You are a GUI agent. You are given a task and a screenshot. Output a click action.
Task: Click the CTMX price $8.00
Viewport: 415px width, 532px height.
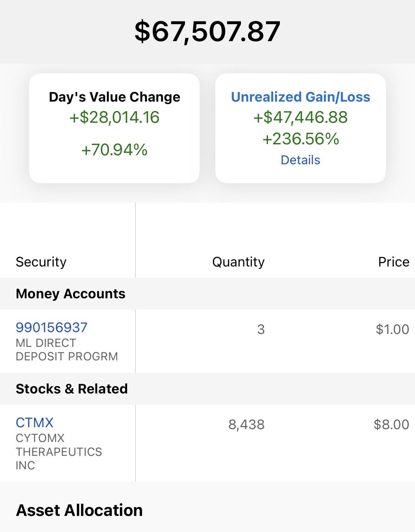click(391, 425)
